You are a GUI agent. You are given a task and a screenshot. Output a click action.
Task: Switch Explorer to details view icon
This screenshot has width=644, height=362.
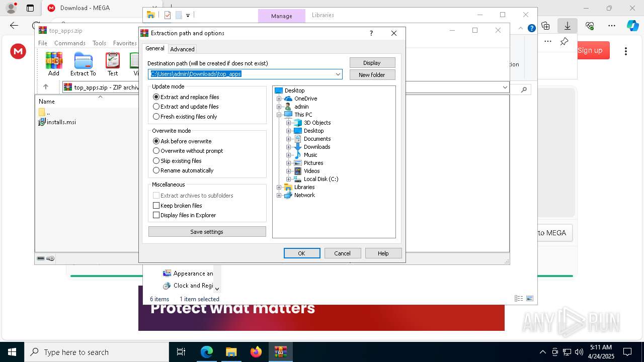(x=519, y=299)
